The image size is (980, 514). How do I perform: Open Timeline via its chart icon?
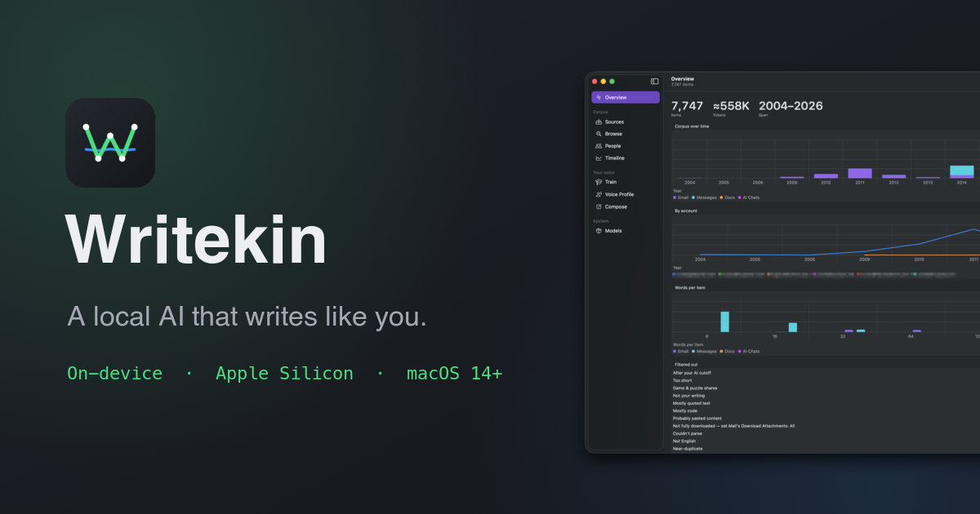[x=599, y=158]
